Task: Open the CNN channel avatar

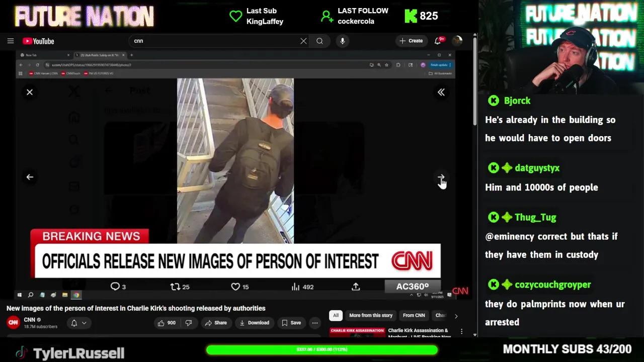Action: [13, 322]
